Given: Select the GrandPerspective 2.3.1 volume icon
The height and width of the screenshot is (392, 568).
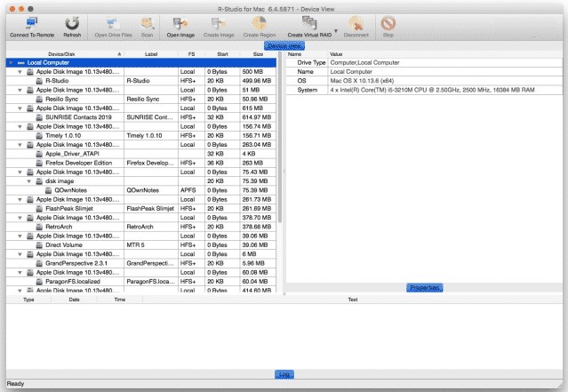Looking at the screenshot, I should coord(39,263).
